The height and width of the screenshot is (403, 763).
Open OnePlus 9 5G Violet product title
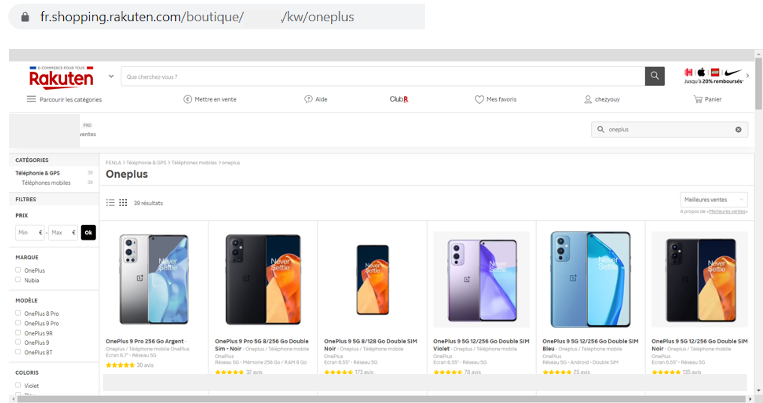(481, 345)
